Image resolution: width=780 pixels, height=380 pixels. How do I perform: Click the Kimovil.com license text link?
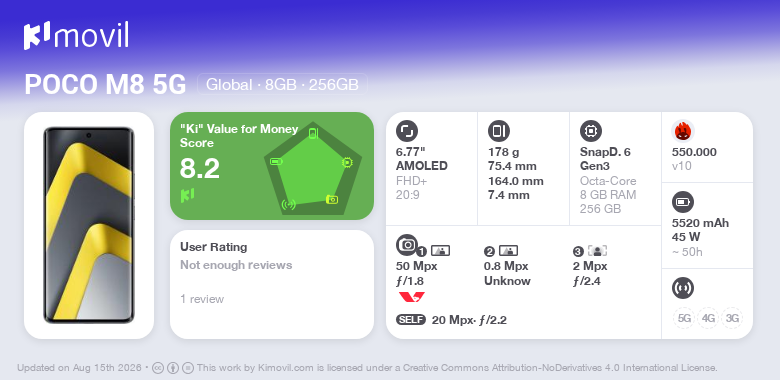tap(286, 369)
